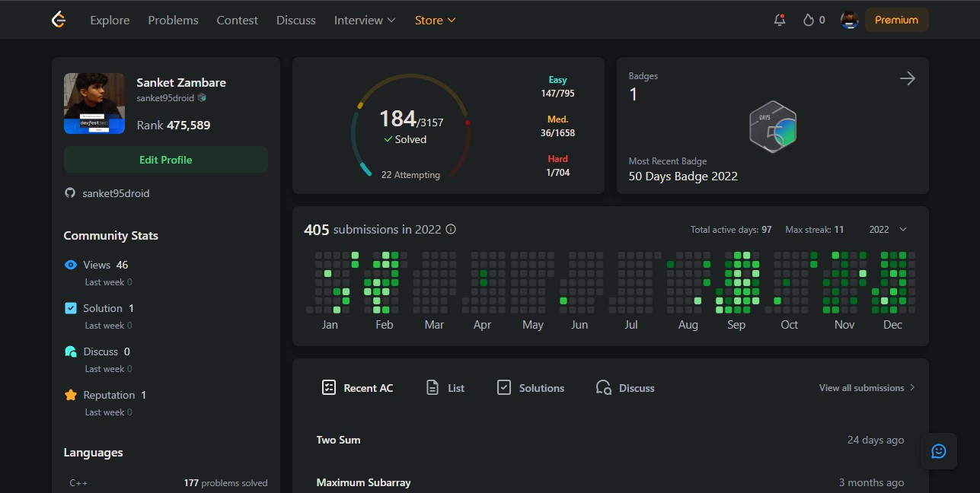Expand the Store dropdown

(435, 20)
